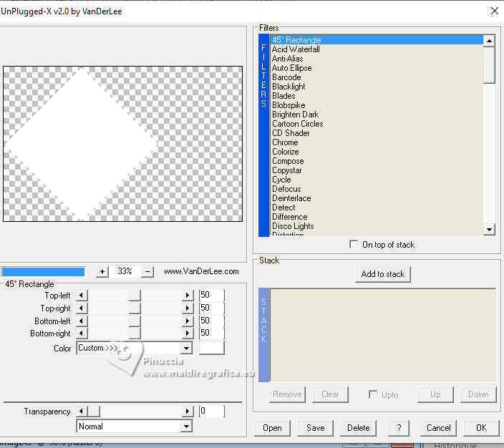
Task: Click Transparency slider thumb
Action: [94, 411]
